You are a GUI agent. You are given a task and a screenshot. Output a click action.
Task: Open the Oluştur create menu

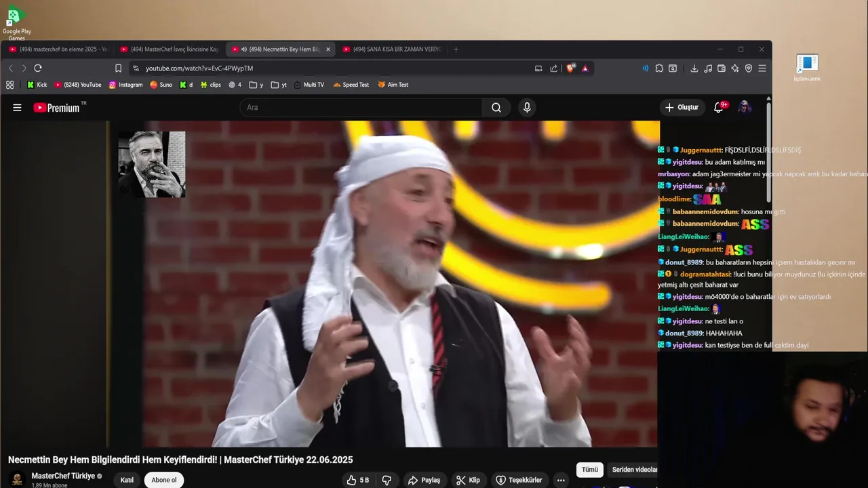pos(682,107)
